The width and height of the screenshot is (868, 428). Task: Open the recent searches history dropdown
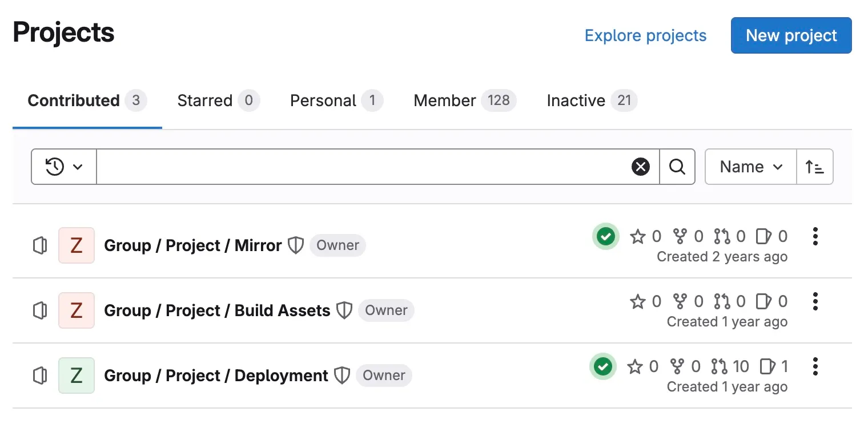click(64, 167)
